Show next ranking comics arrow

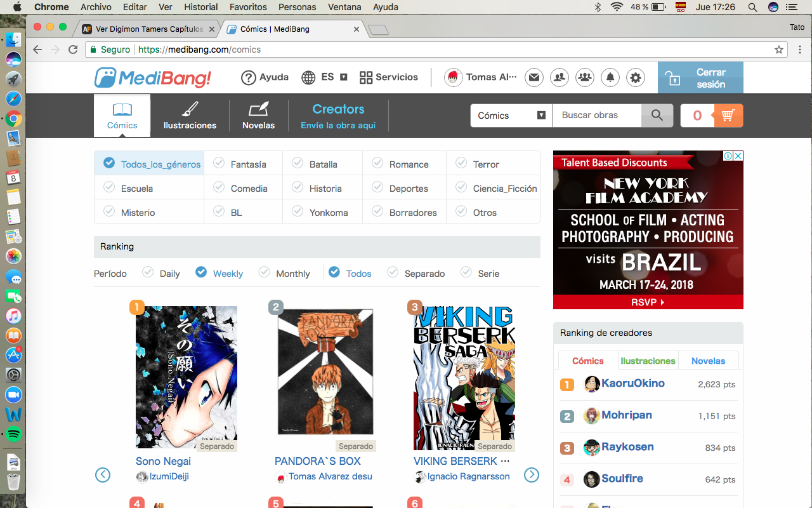[532, 475]
